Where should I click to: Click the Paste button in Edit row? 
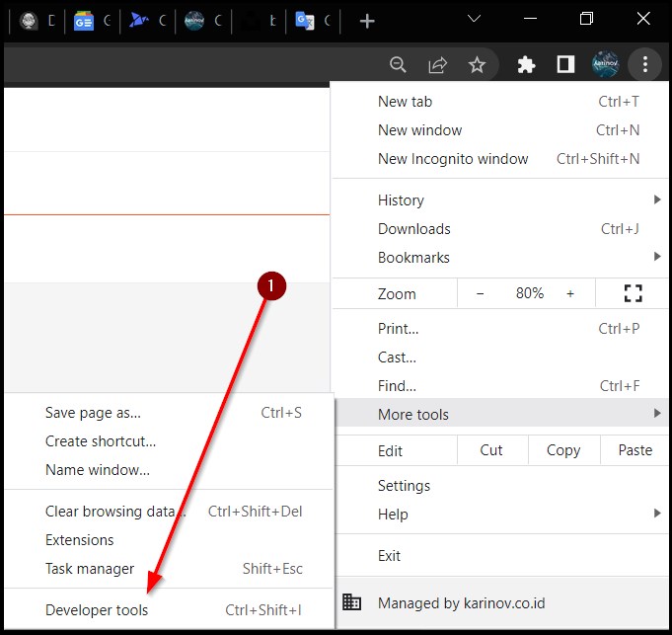[x=635, y=450]
